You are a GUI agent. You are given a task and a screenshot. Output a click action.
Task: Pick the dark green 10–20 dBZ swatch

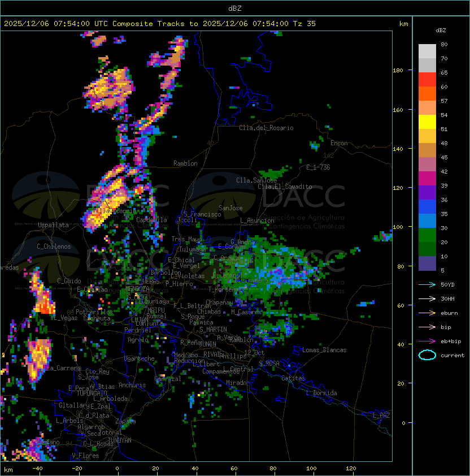(x=427, y=249)
